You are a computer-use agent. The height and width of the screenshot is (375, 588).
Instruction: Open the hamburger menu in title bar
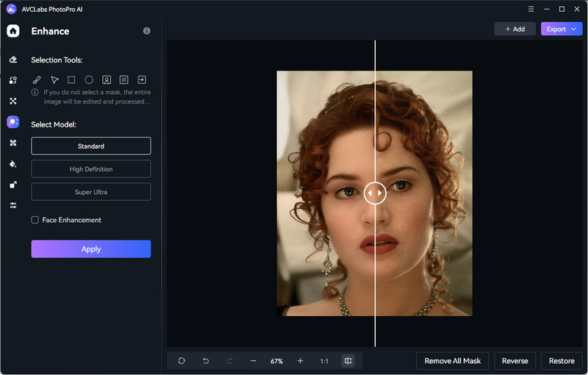[x=531, y=9]
